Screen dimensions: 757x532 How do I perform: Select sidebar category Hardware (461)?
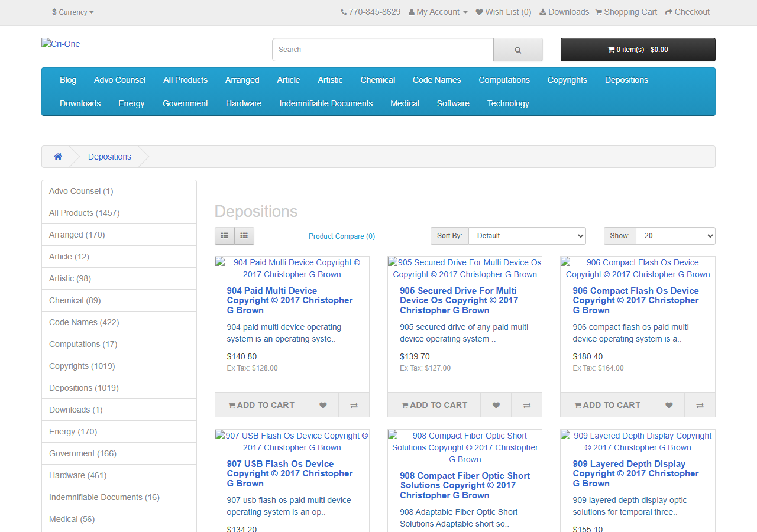coord(119,475)
